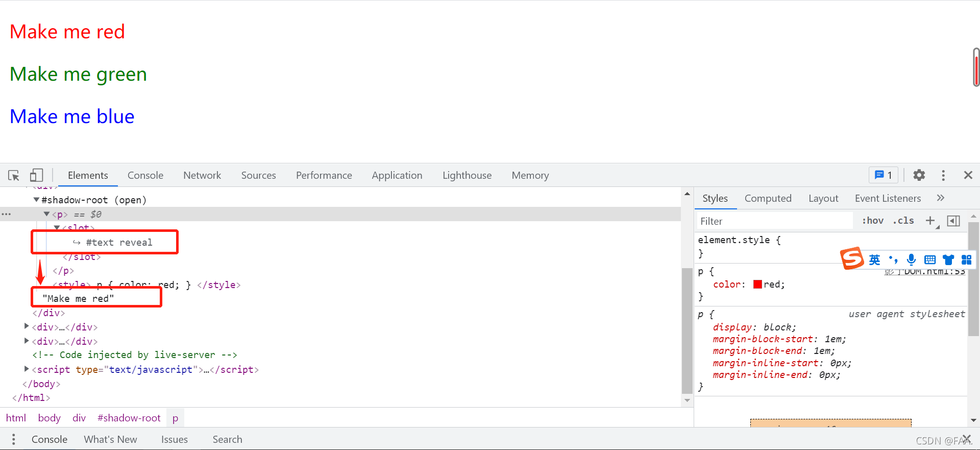Open Sogou toolbox grid icon
This screenshot has width=980, height=450.
coord(966,260)
